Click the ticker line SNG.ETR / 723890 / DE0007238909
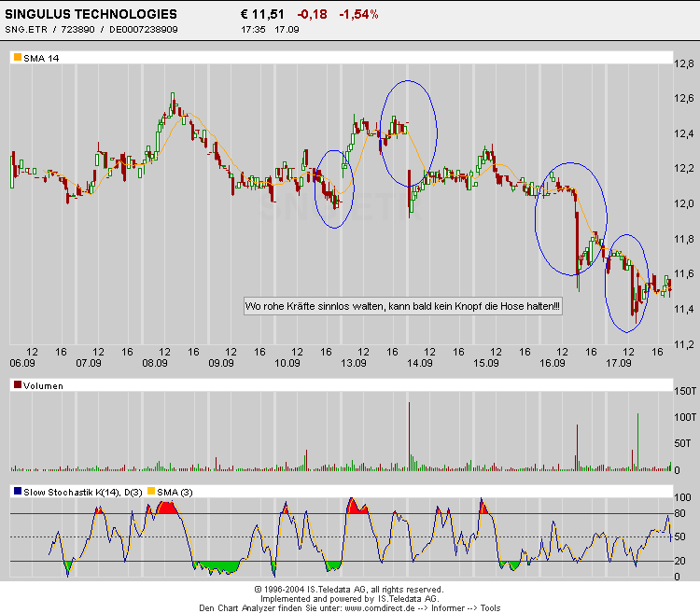This screenshot has height=613, width=700. (x=91, y=30)
